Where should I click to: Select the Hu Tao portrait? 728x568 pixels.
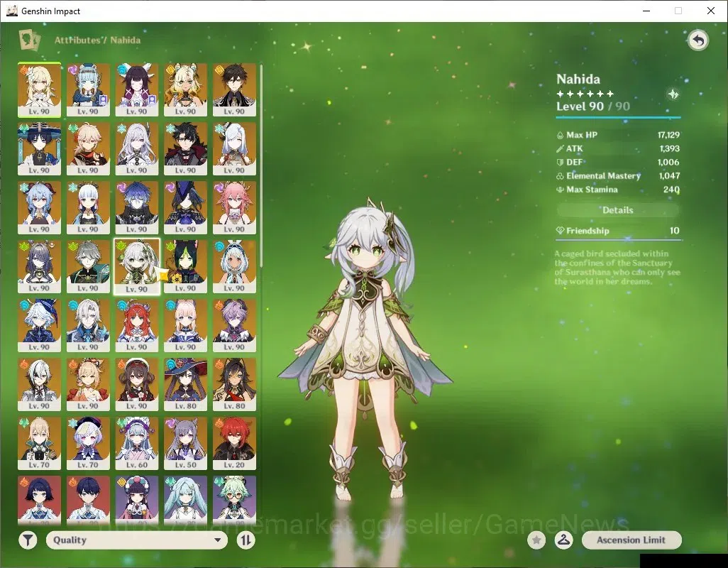[137, 385]
